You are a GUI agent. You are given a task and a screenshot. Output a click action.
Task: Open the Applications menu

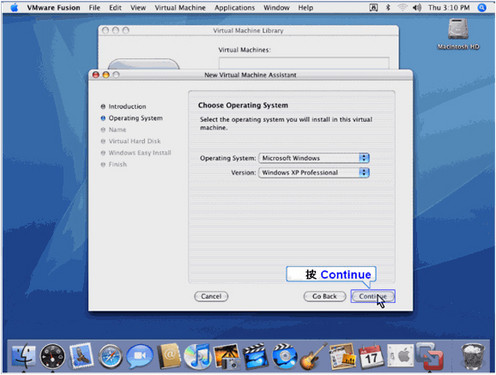pos(234,7)
